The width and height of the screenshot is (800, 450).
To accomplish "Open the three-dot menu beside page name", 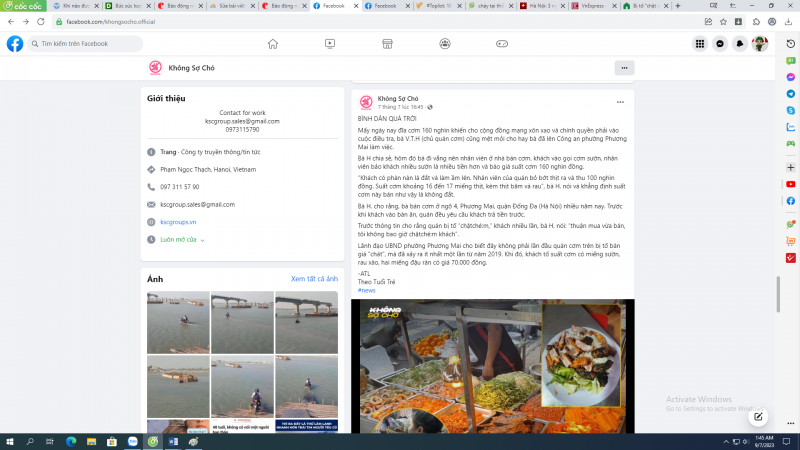I will [x=624, y=68].
